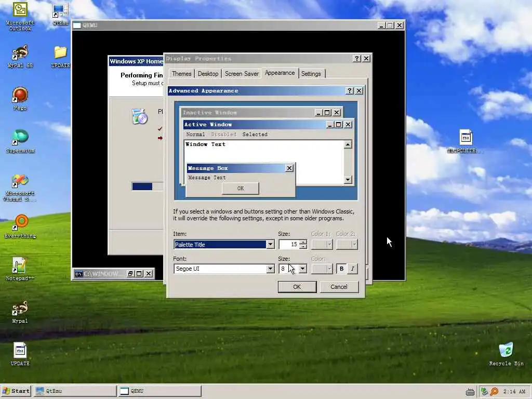This screenshot has height=399, width=532.
Task: Open the Color 1 swatch picker
Action: click(x=322, y=244)
